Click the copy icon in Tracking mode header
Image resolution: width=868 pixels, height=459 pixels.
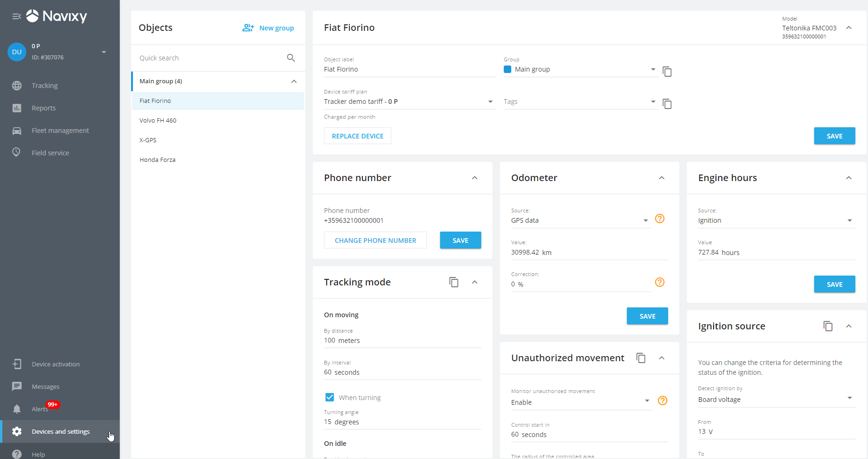click(454, 282)
